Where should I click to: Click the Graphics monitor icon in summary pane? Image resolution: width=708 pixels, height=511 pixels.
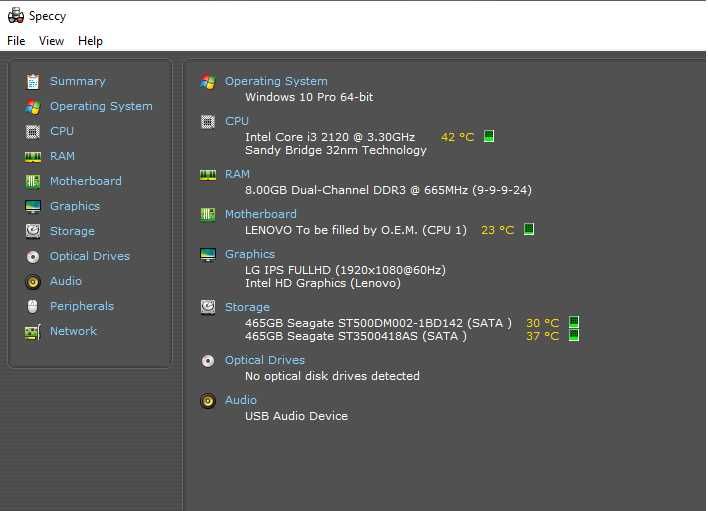click(208, 255)
